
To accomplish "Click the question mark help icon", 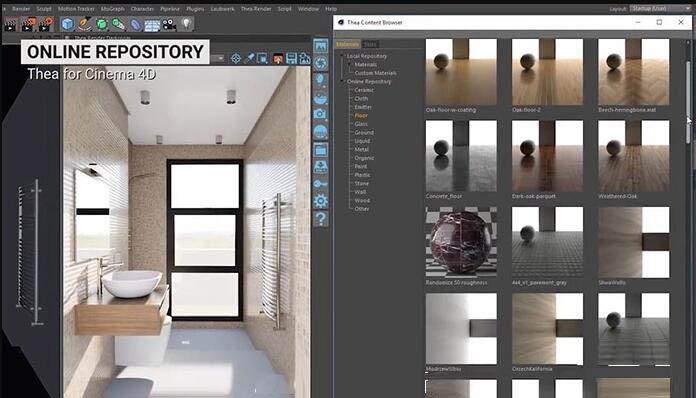I will click(x=320, y=218).
